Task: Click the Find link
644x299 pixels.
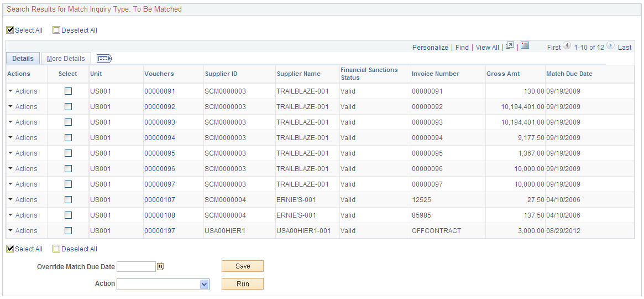Action: (x=462, y=47)
